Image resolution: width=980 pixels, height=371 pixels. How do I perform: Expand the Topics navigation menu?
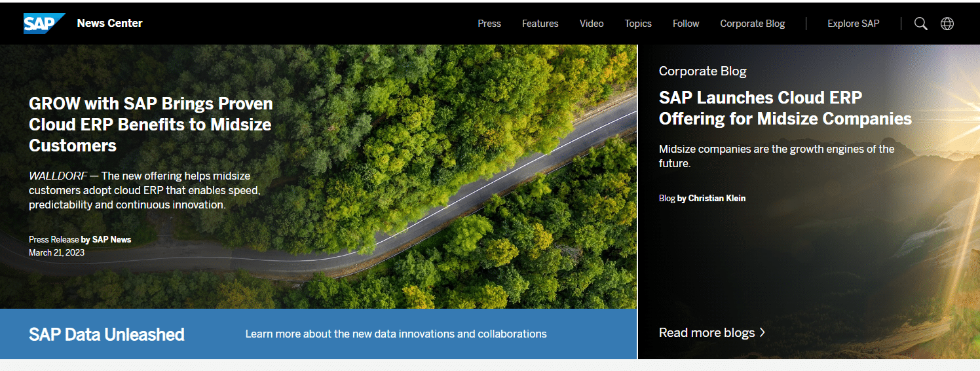637,24
